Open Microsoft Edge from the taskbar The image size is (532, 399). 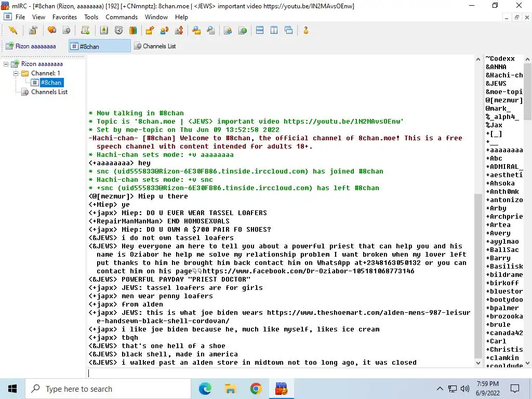click(205, 389)
